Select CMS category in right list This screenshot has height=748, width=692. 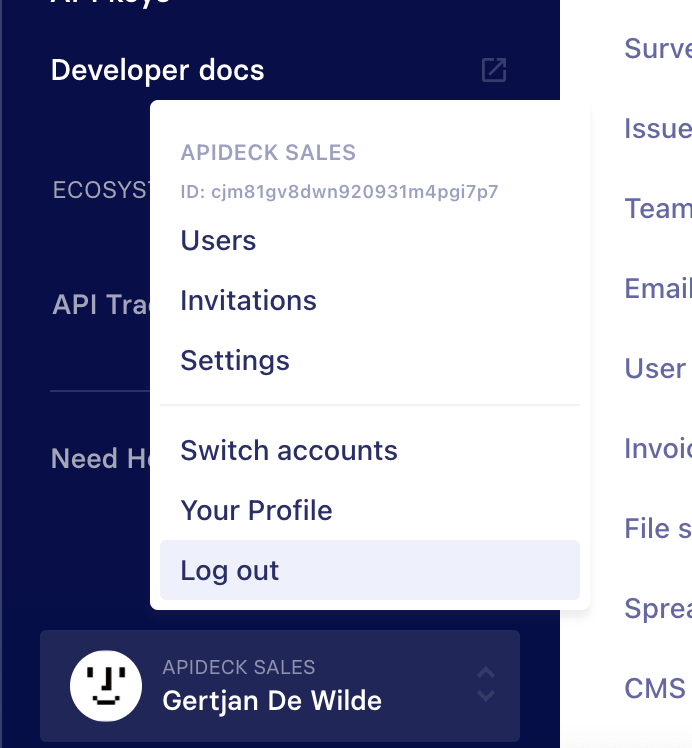655,688
